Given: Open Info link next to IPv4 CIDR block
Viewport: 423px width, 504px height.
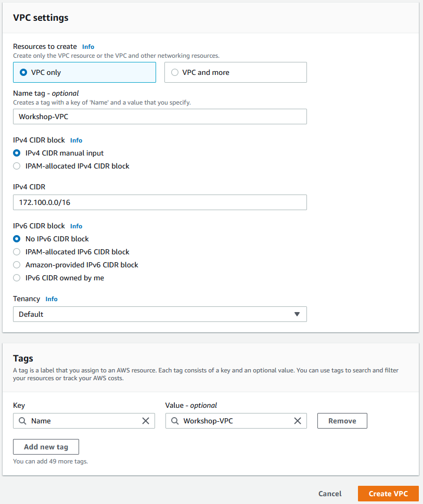Looking at the screenshot, I should click(76, 140).
